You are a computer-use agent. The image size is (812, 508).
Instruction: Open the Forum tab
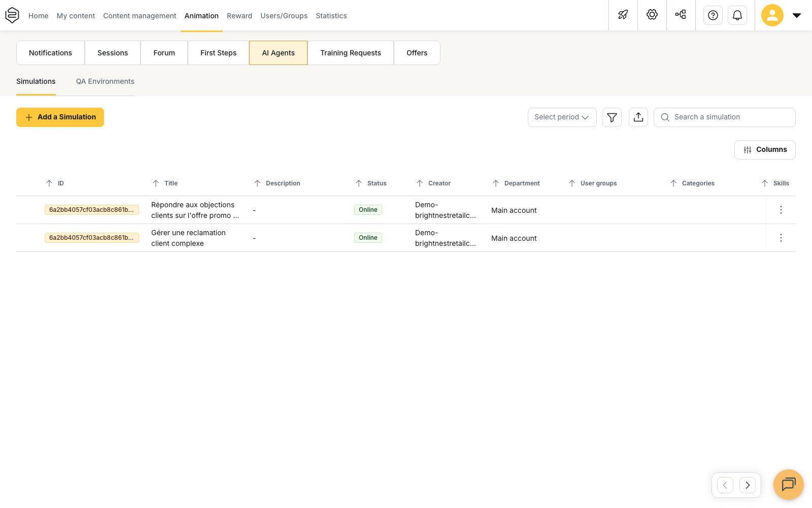(x=164, y=53)
